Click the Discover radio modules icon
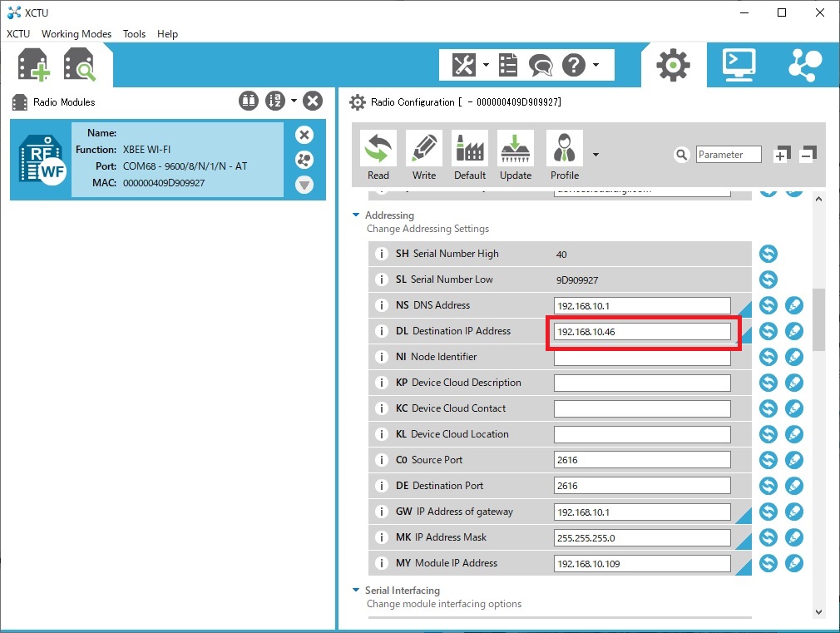Viewport: 840px width, 633px height. click(x=80, y=65)
